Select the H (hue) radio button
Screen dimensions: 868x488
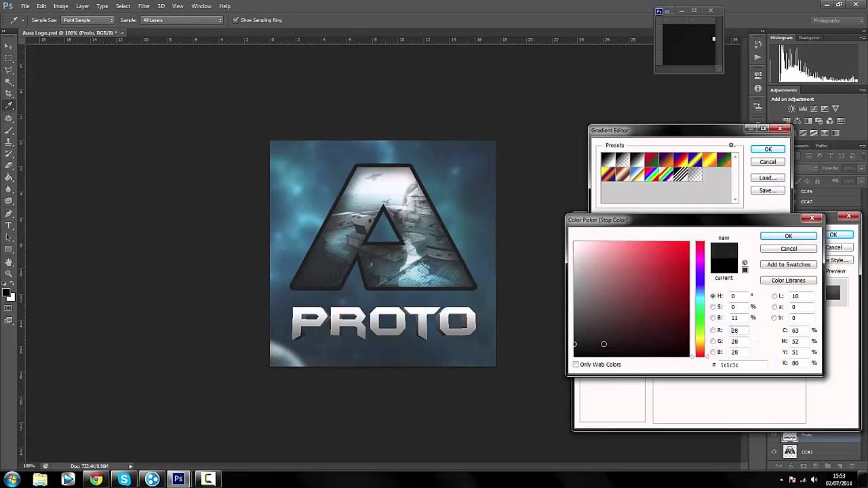(x=713, y=296)
